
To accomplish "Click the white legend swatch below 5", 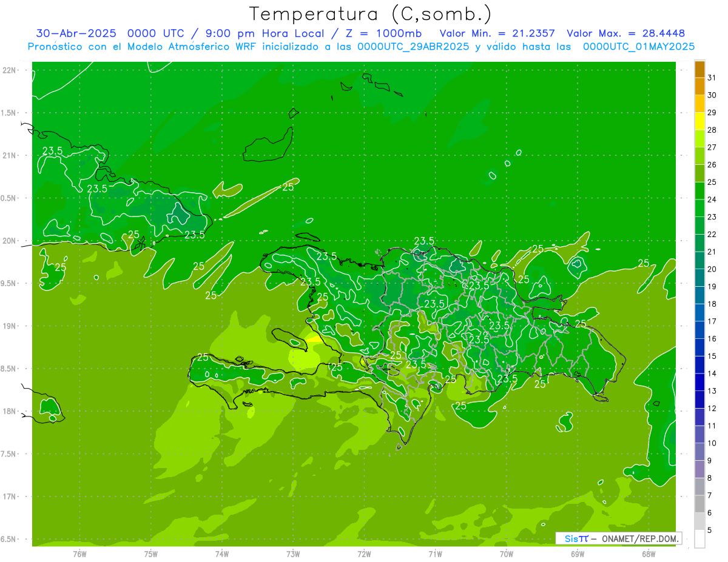I will coord(699,539).
